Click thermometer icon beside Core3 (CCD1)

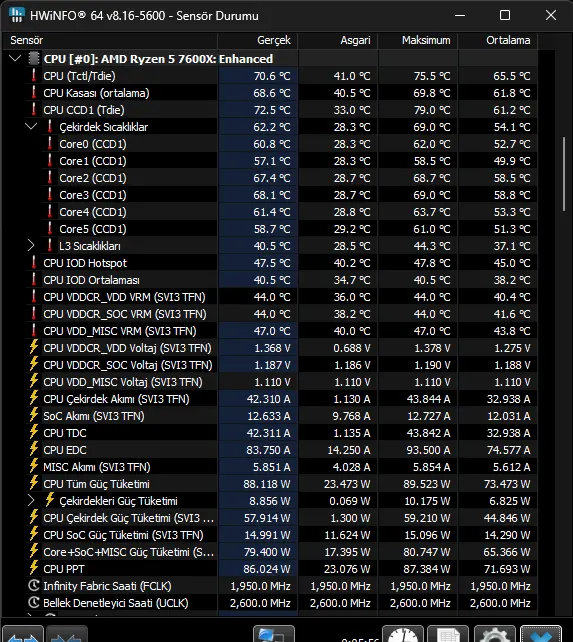(50, 194)
